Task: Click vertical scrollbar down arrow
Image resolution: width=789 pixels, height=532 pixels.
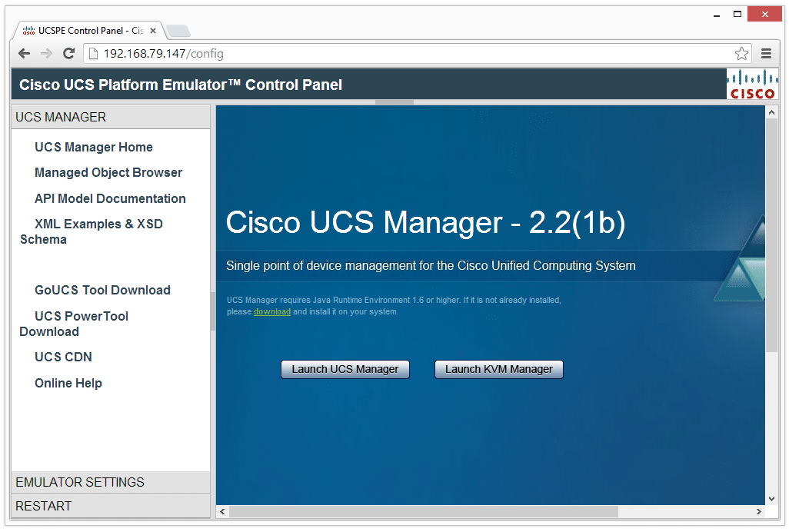Action: [x=771, y=499]
